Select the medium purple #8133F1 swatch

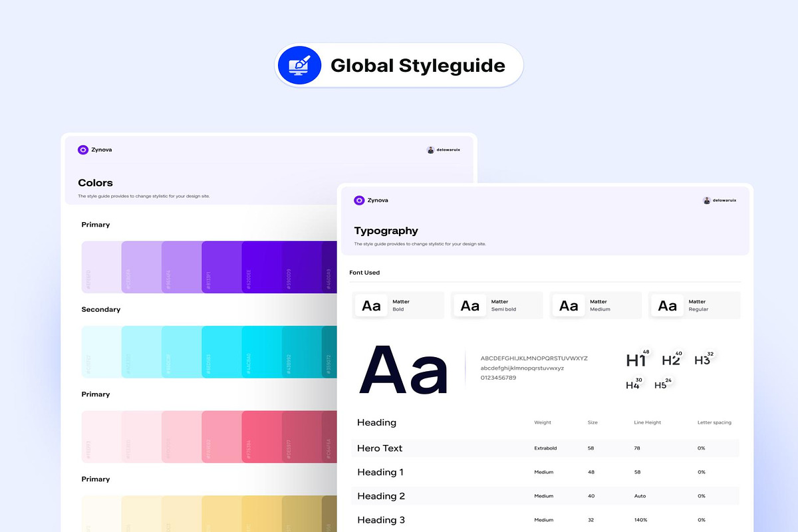pyautogui.click(x=221, y=267)
